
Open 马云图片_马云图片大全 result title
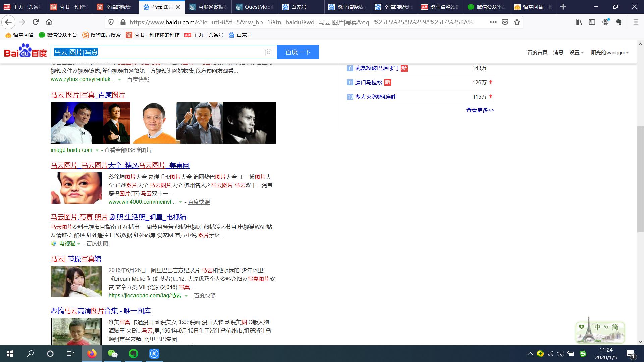click(120, 165)
